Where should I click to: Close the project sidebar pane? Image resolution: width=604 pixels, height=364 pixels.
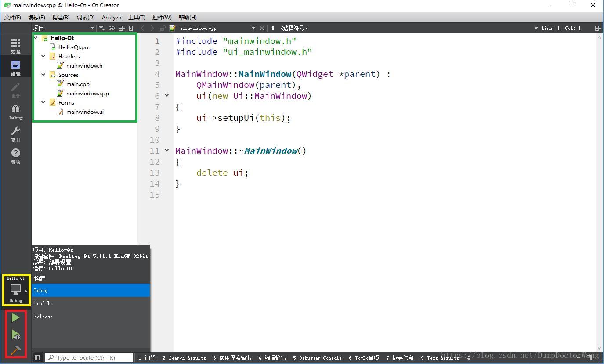131,28
